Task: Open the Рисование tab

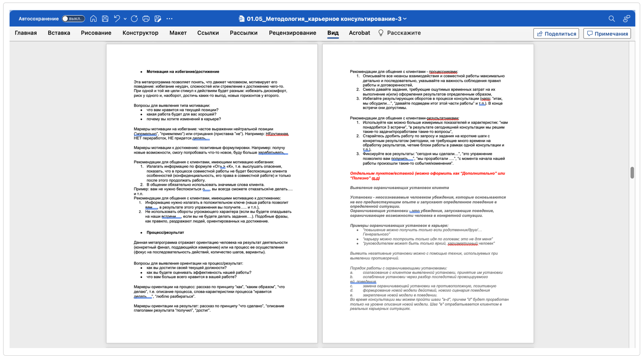Action: tap(96, 33)
